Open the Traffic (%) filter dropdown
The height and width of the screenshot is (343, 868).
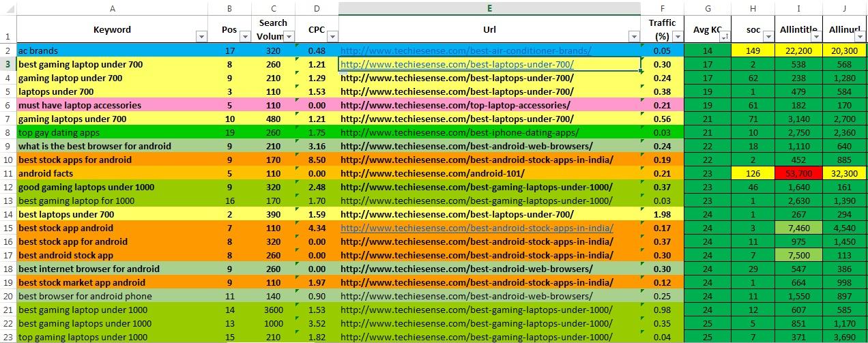coord(676,37)
